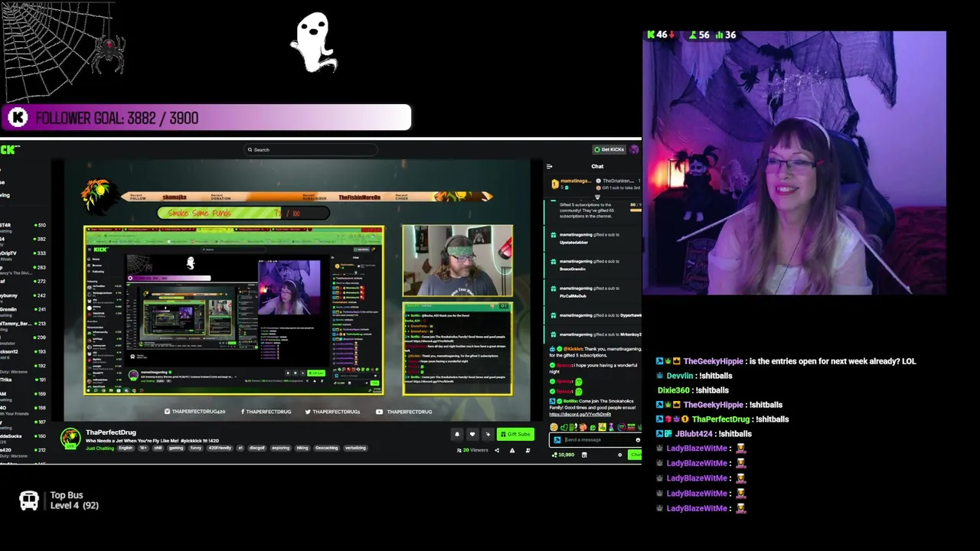
Task: Open the ckson12 channel in the sidebar
Action: (x=23, y=352)
